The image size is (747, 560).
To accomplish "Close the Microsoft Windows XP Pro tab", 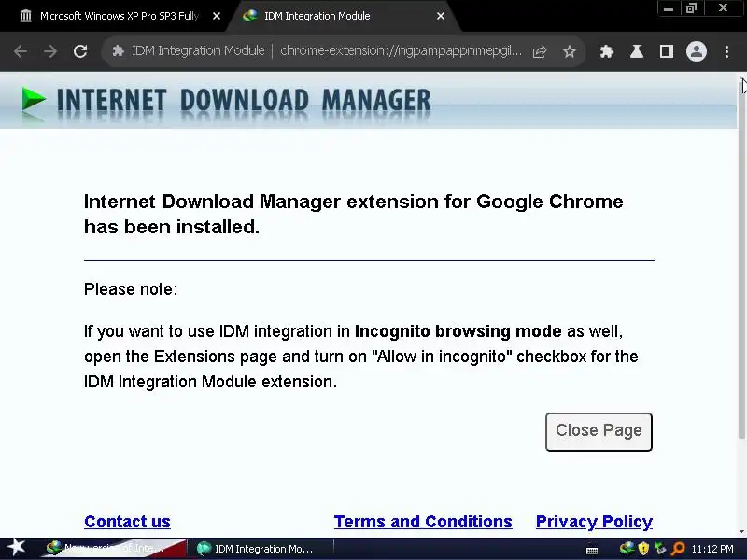I will 217,16.
